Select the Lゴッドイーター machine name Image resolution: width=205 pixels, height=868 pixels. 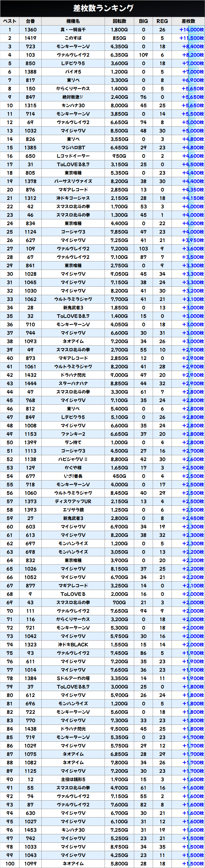coord(73,156)
